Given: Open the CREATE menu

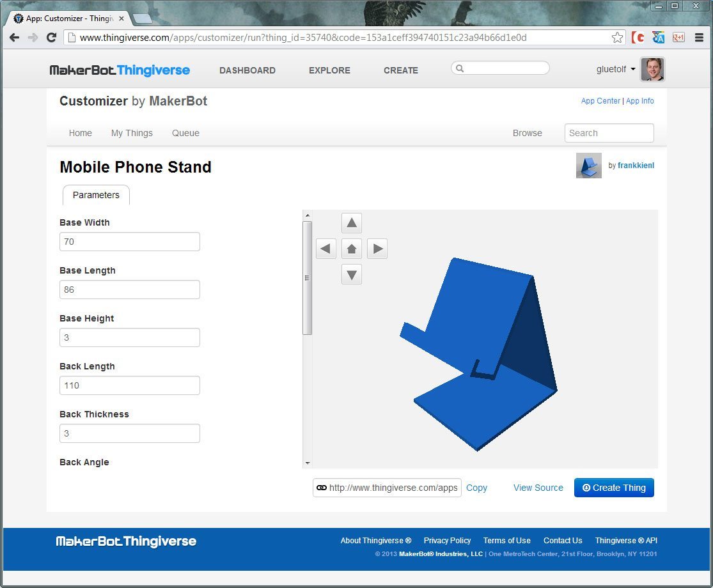Looking at the screenshot, I should [400, 70].
